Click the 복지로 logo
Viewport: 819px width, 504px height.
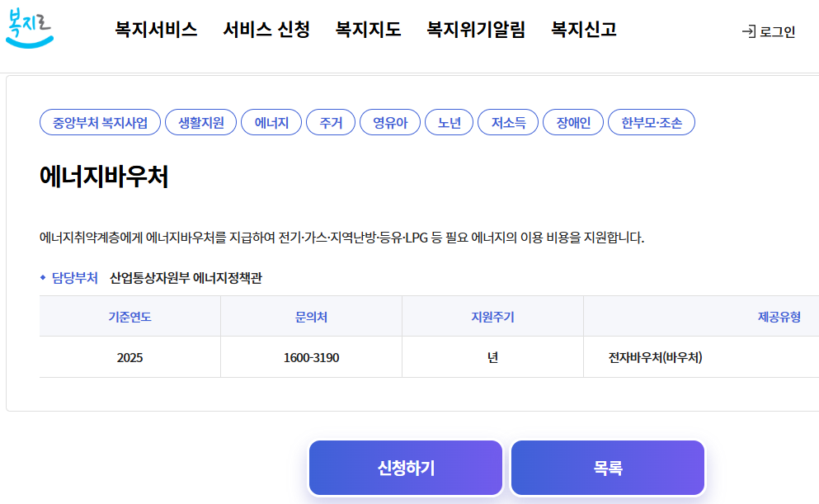point(29,29)
